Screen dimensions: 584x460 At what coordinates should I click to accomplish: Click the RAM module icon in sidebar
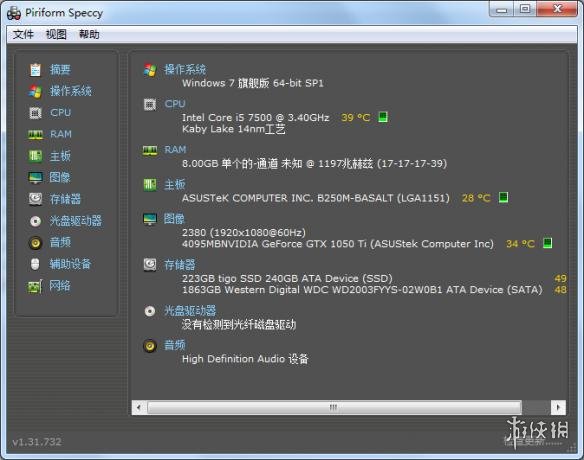tap(35, 134)
